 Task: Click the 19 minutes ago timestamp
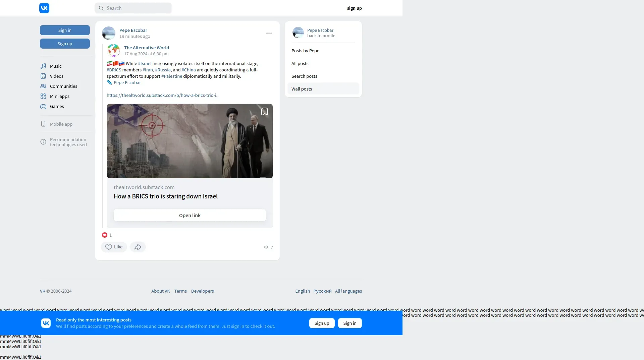tap(135, 36)
